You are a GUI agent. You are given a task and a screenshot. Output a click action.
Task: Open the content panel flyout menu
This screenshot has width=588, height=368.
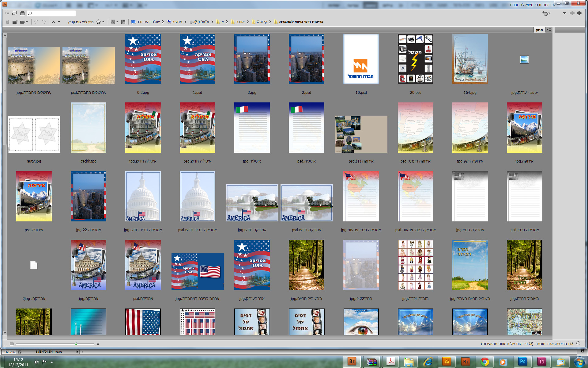pyautogui.click(x=549, y=30)
